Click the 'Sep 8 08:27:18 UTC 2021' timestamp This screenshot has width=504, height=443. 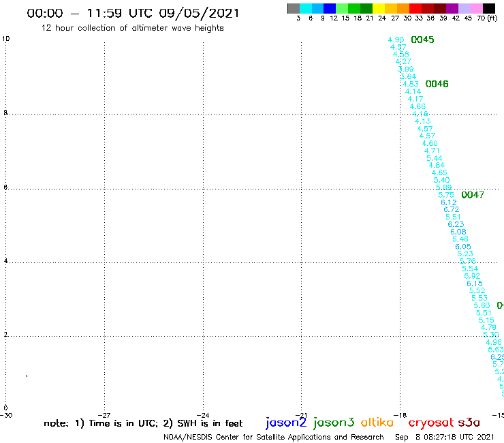click(444, 437)
